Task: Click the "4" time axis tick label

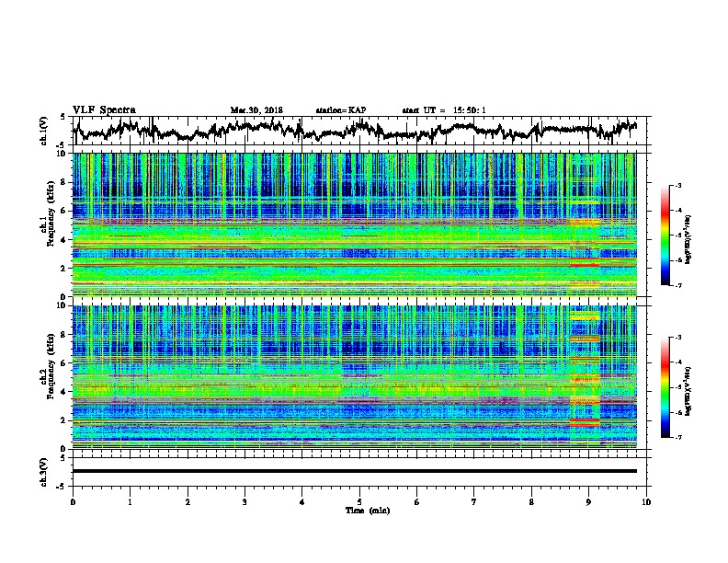Action: [x=302, y=502]
